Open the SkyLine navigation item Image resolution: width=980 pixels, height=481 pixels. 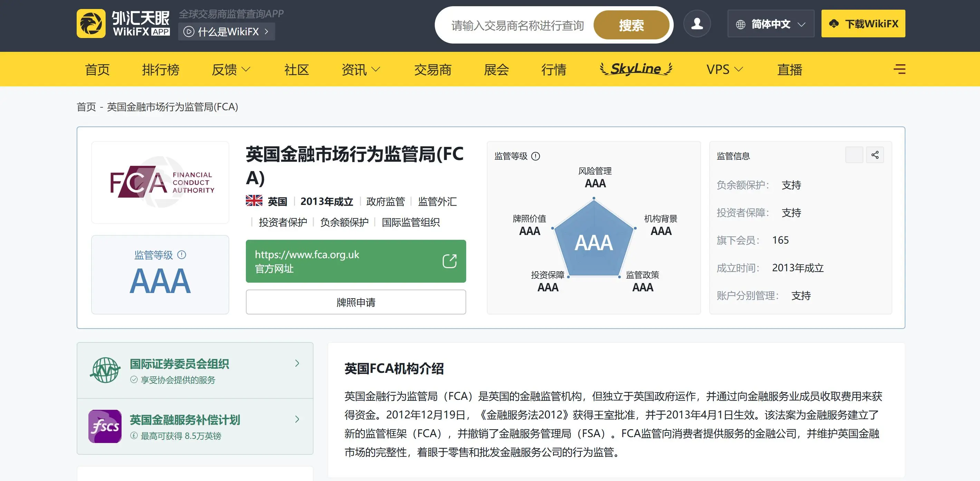[636, 69]
